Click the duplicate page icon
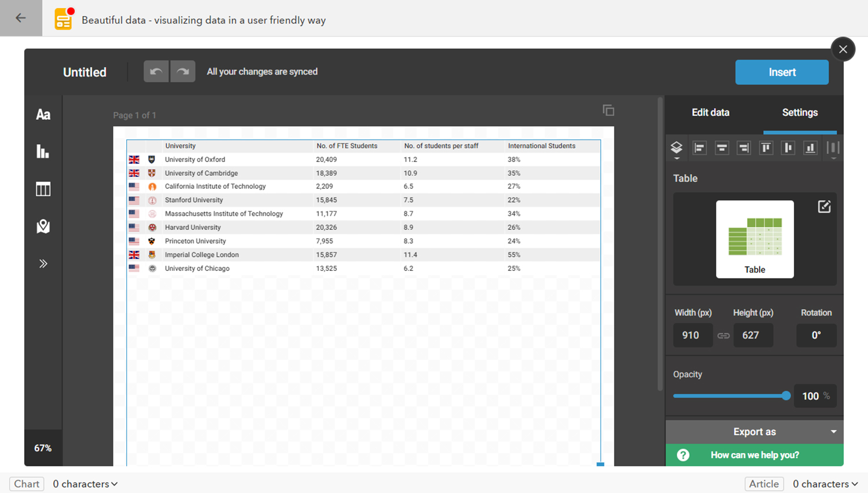This screenshot has width=868, height=493. (608, 110)
